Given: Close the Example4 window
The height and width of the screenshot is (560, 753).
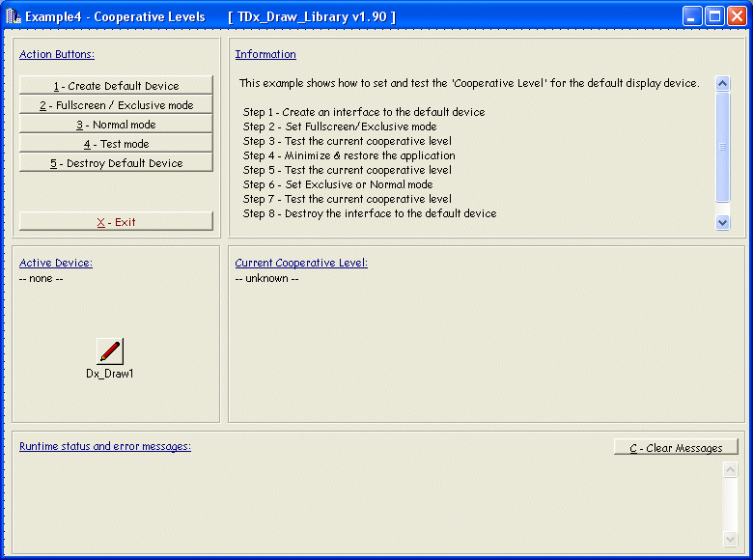Looking at the screenshot, I should 737,16.
